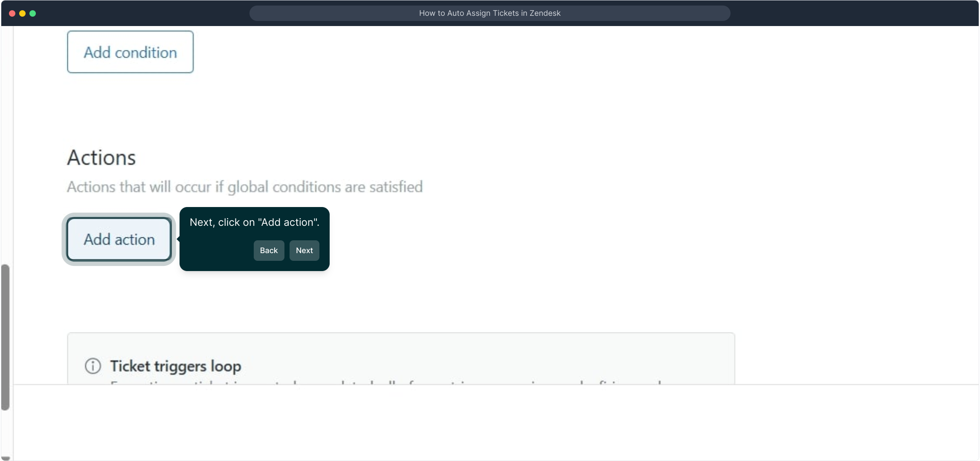Click the info icon beside Ticket triggers loop
980x461 pixels.
(93, 366)
